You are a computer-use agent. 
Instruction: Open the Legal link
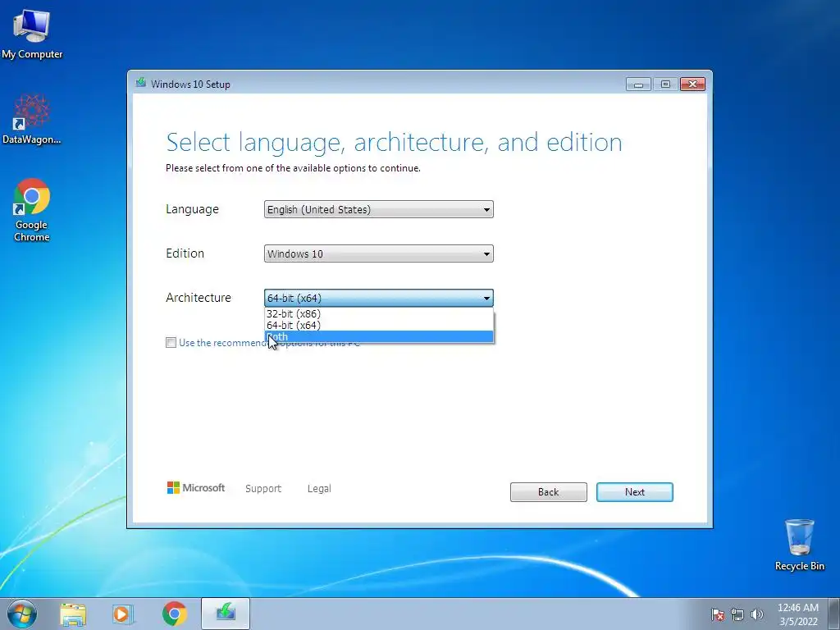[319, 489]
